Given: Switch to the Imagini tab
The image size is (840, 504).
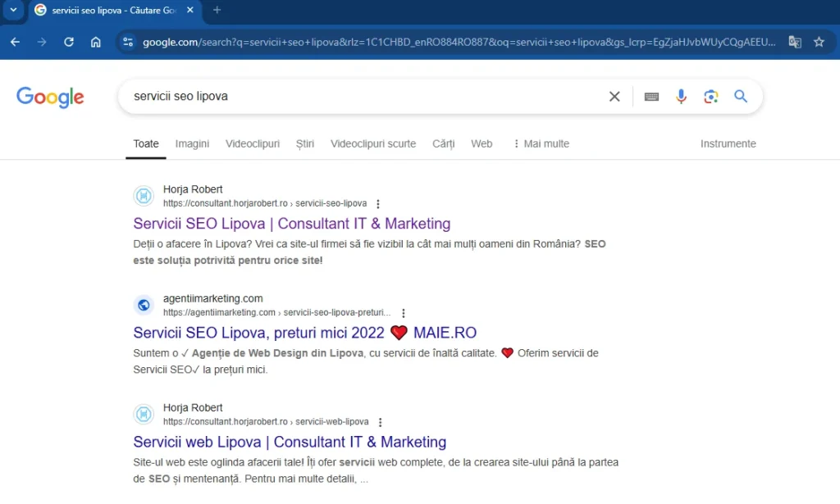Looking at the screenshot, I should point(192,143).
